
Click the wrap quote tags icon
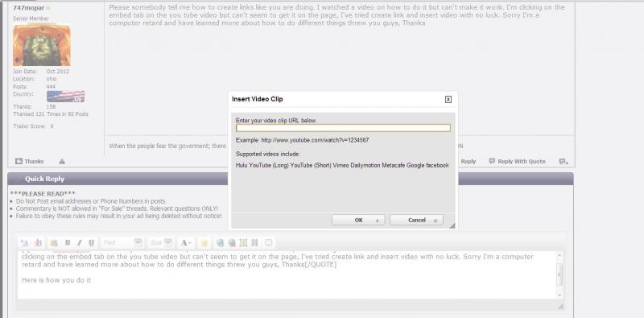(269, 243)
